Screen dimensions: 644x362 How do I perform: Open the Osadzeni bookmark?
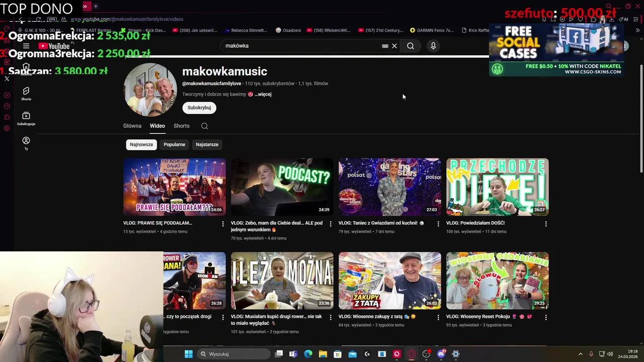click(x=288, y=30)
